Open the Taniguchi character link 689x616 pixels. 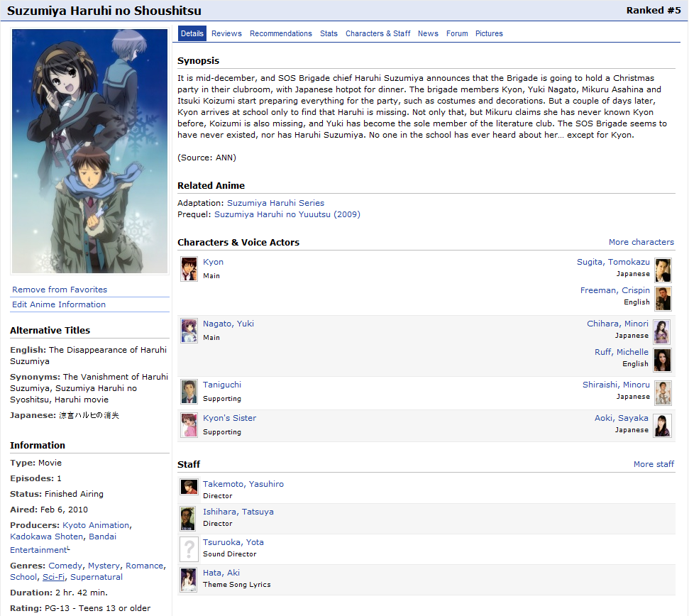tap(222, 385)
